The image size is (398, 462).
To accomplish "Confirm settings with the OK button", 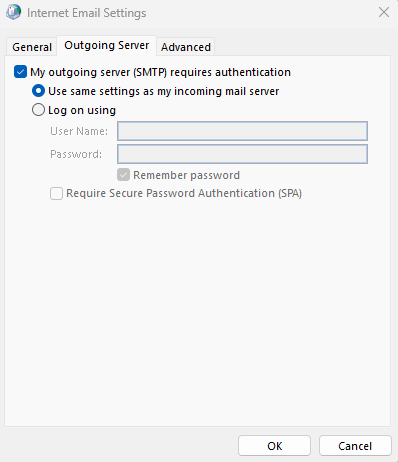I will [x=274, y=446].
